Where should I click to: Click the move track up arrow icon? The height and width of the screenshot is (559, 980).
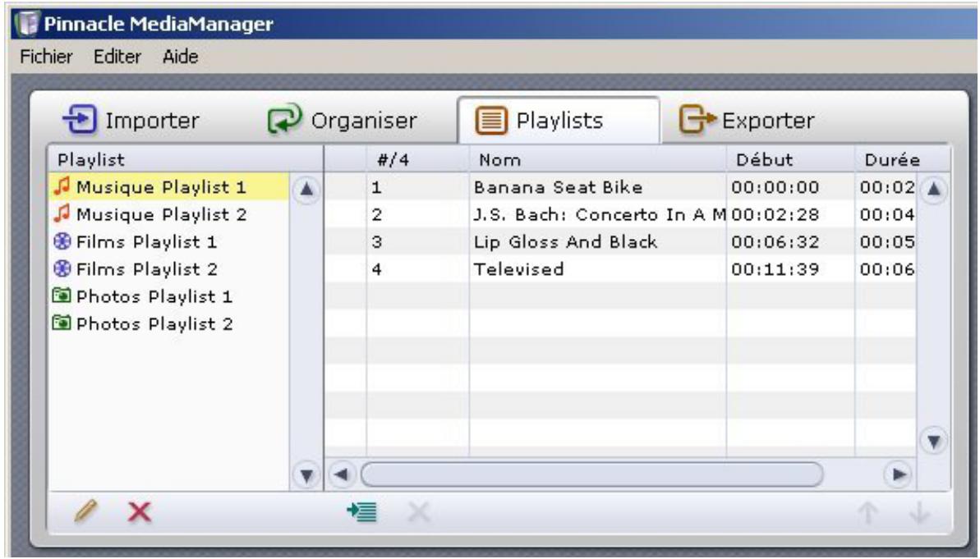tap(867, 513)
